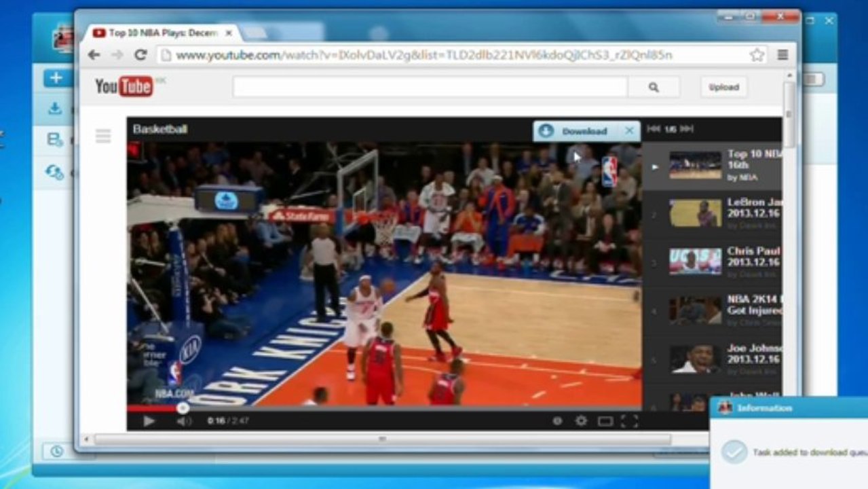Skip to previous playlist video
The width and height of the screenshot is (868, 489).
(x=653, y=129)
